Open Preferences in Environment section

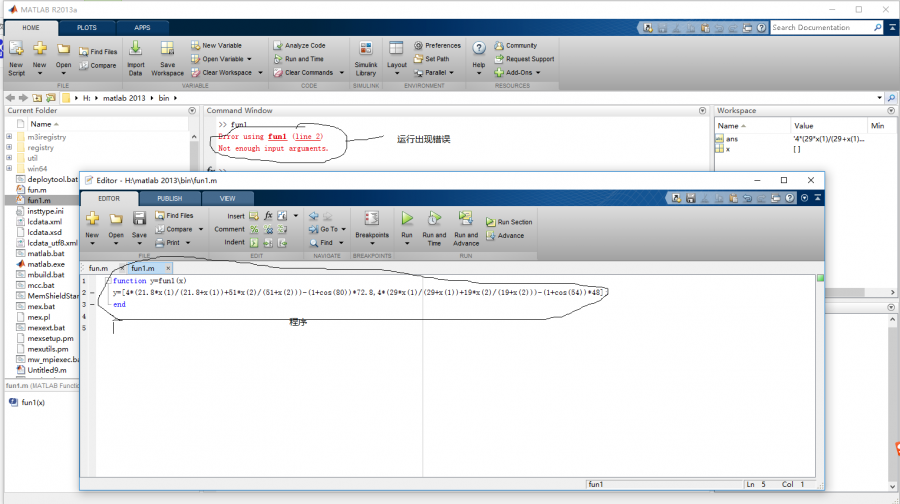tap(437, 45)
